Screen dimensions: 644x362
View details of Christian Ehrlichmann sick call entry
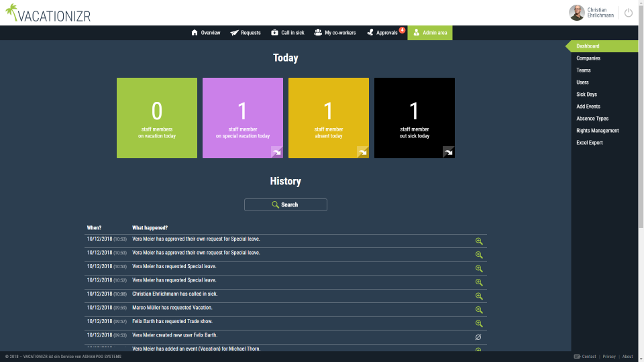click(479, 296)
